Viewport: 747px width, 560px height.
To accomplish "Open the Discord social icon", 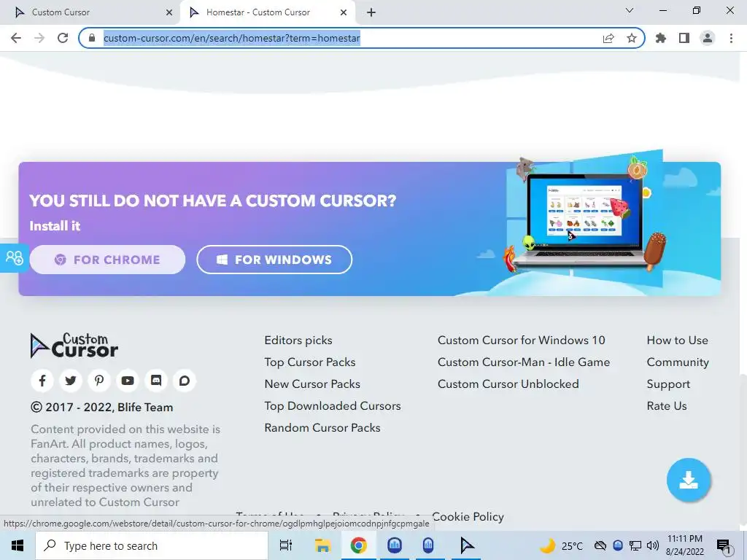I will [156, 381].
